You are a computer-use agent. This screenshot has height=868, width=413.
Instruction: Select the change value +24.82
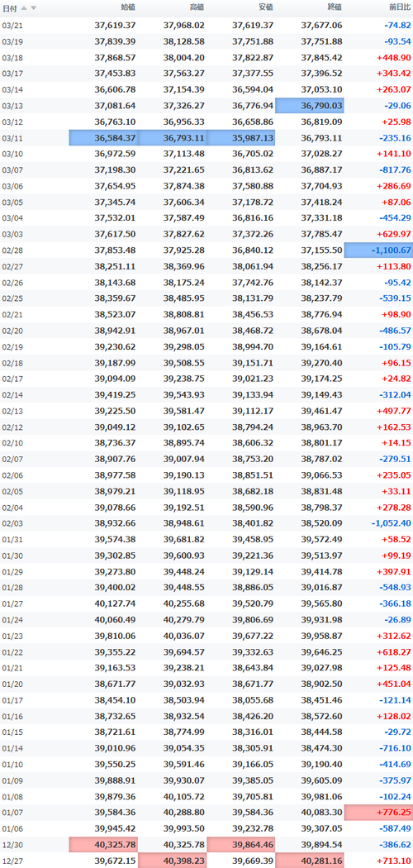point(396,379)
